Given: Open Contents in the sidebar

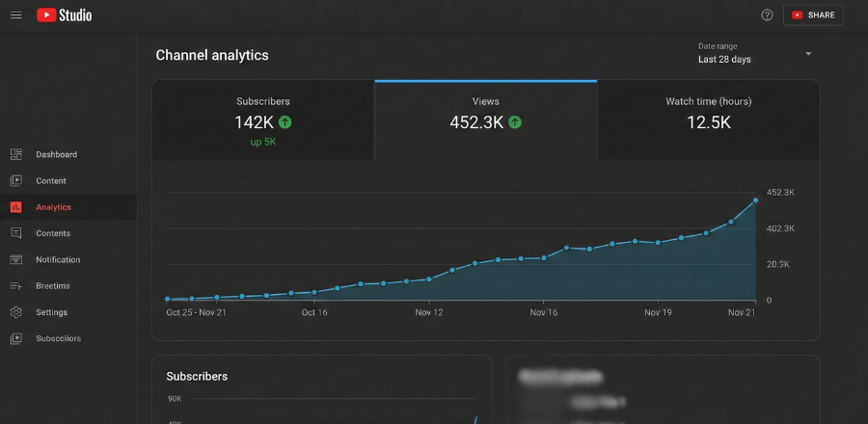Looking at the screenshot, I should tap(53, 233).
